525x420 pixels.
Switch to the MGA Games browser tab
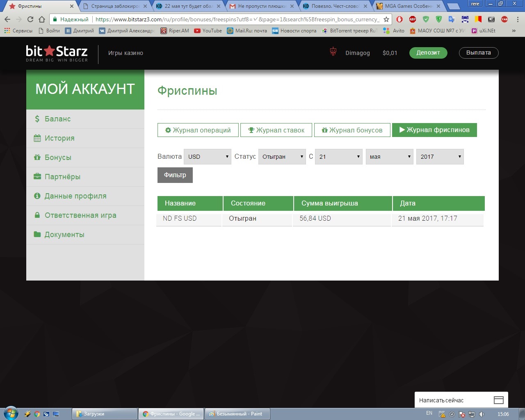(408, 6)
